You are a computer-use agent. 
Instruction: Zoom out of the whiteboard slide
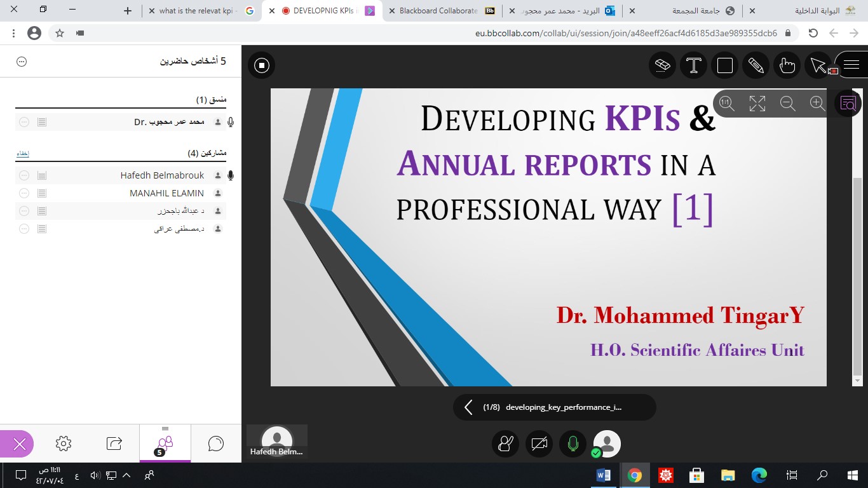click(x=788, y=104)
